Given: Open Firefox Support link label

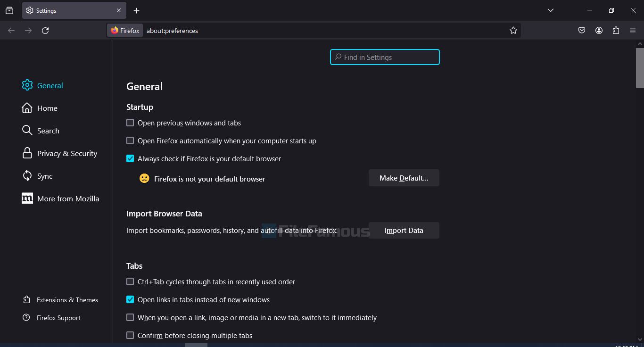Looking at the screenshot, I should tap(58, 318).
